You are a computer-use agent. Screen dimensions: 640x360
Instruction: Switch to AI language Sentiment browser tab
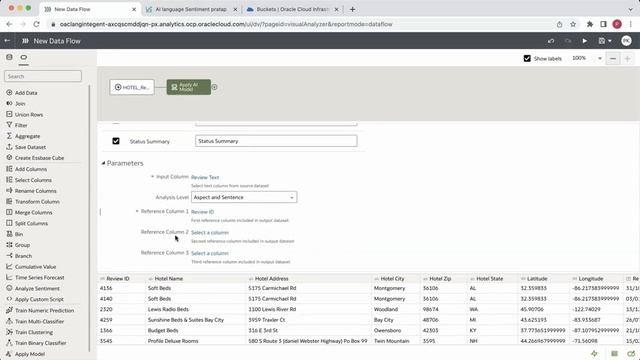(191, 9)
